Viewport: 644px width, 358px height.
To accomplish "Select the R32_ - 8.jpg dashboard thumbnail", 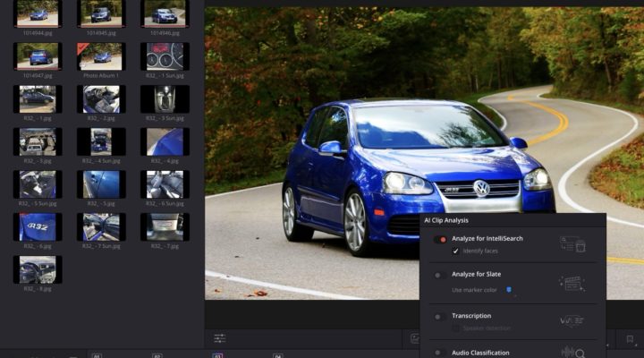I will point(38,269).
